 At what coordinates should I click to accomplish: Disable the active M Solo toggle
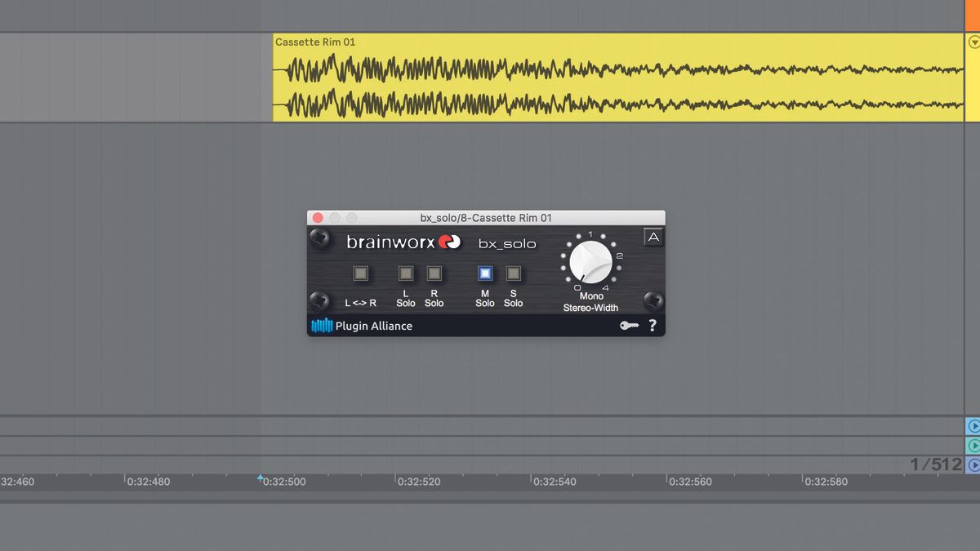click(x=484, y=273)
